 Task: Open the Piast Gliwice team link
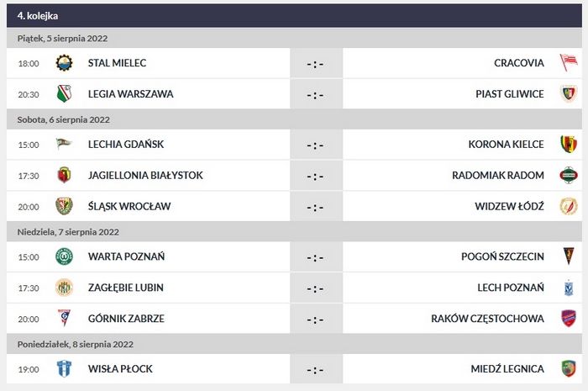pyautogui.click(x=509, y=94)
